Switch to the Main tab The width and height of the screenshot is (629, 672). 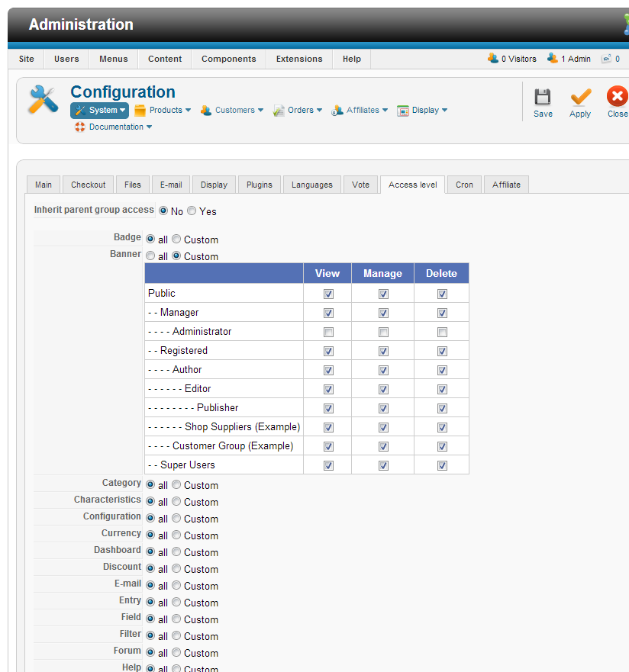[x=44, y=185]
